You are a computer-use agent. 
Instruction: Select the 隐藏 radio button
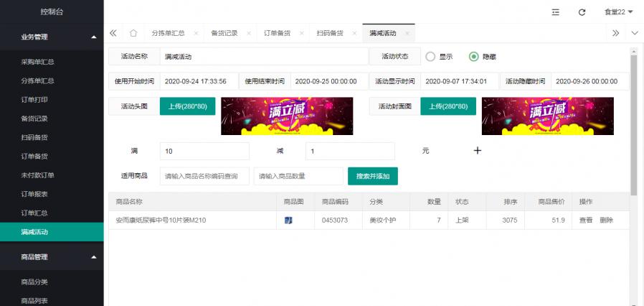click(473, 56)
